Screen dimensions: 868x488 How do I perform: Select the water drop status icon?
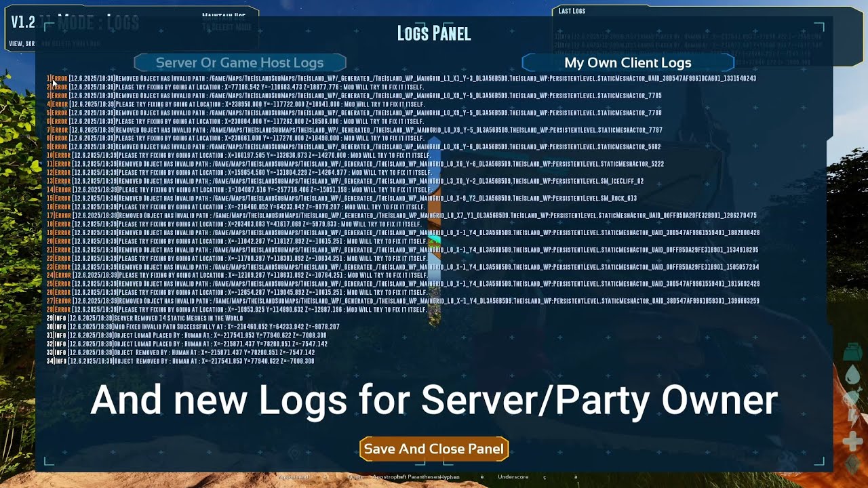[x=852, y=375]
